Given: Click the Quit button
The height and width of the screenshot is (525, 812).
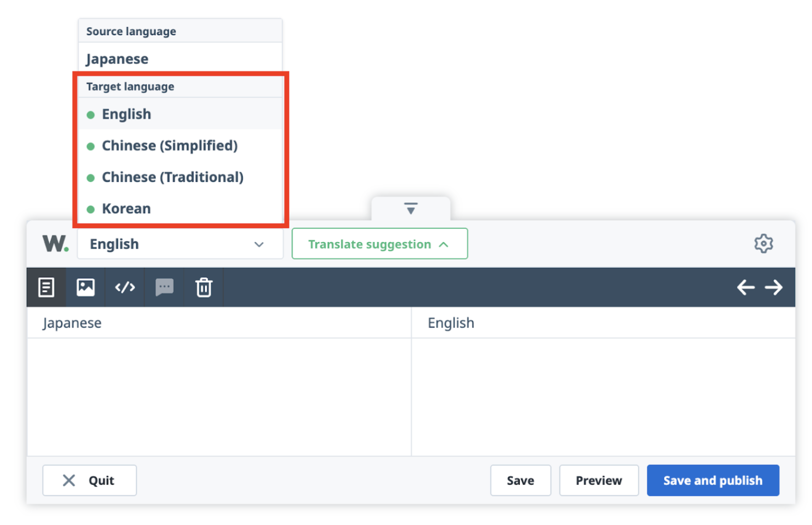Looking at the screenshot, I should [90, 481].
